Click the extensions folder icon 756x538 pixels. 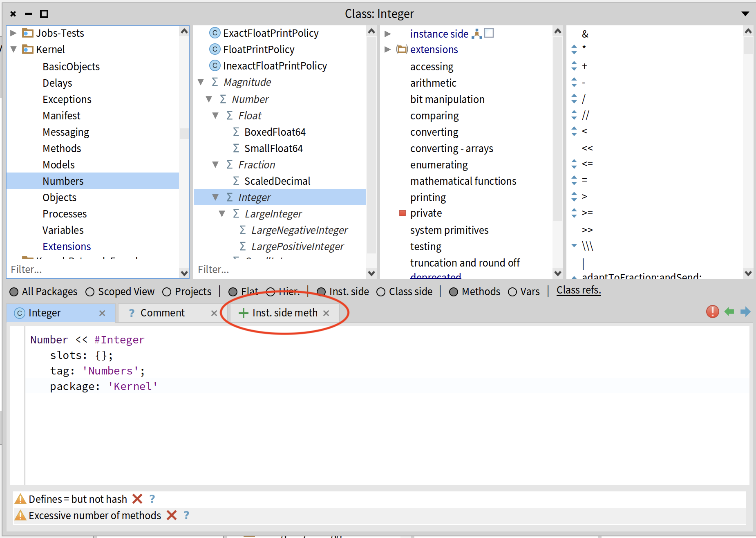click(x=402, y=49)
